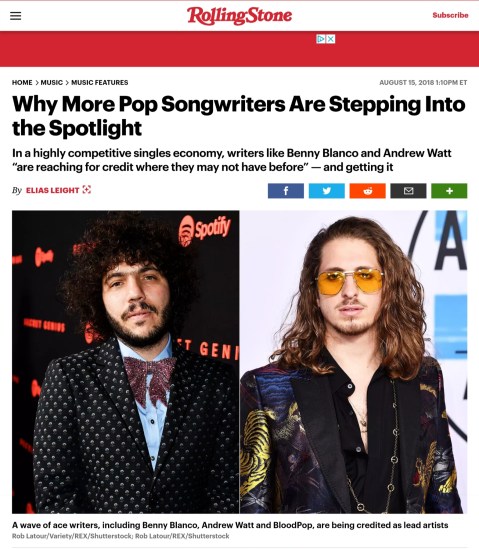Open MUSIC FEATURES breadcrumb section
Viewport: 479px width, 549px height.
coord(100,83)
